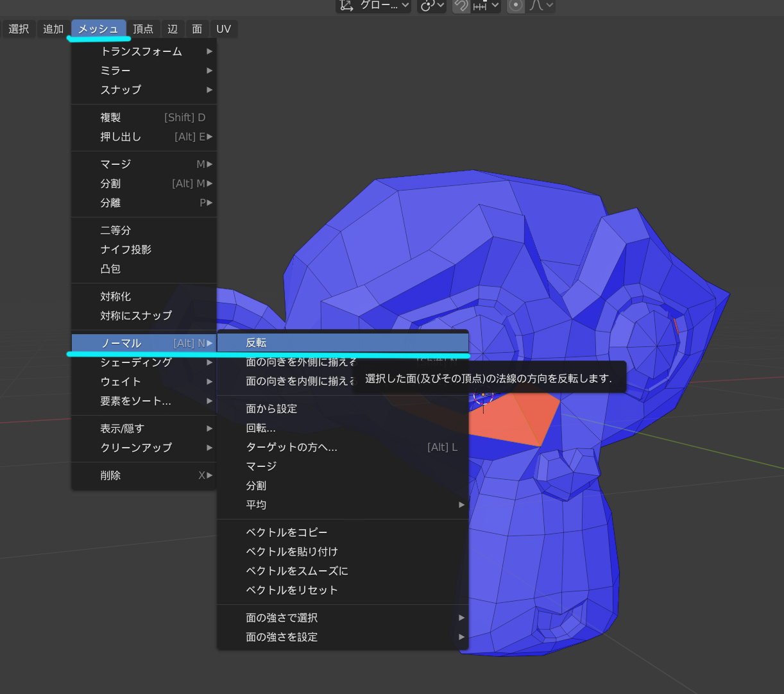Choose 対称化 in mesh menu

coord(144,296)
